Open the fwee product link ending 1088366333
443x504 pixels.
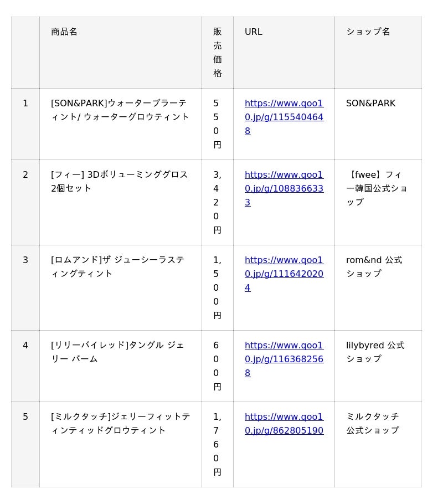(x=284, y=188)
